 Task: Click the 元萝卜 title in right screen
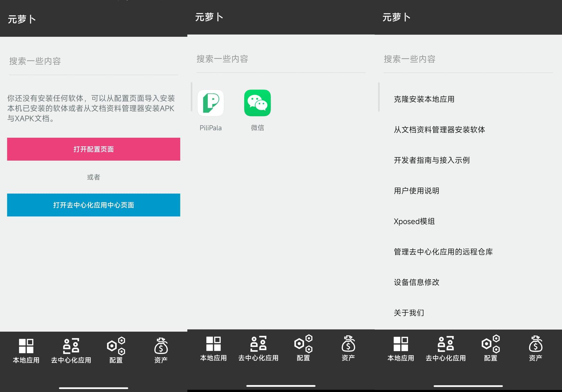tap(397, 17)
